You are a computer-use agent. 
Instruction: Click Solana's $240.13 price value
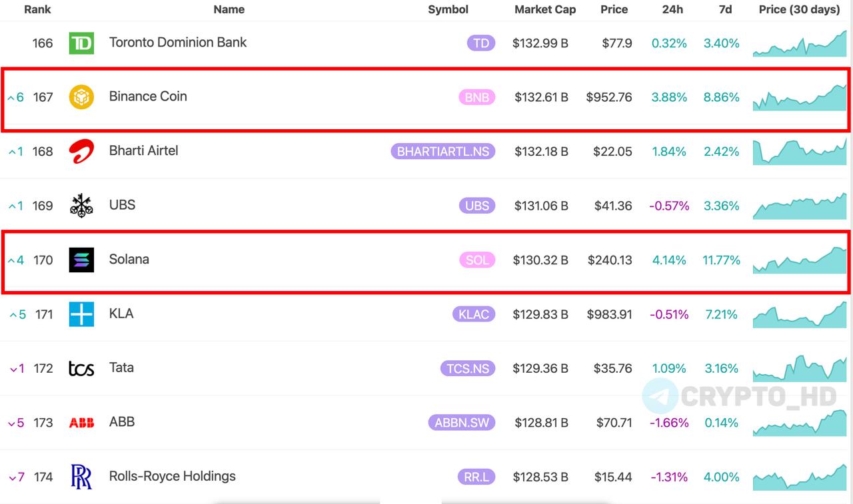610,260
